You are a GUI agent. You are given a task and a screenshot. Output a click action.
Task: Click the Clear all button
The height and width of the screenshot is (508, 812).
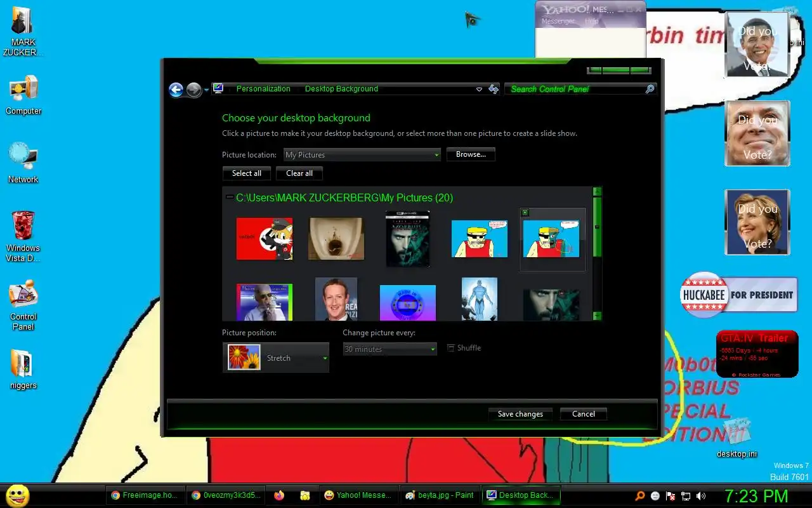299,173
